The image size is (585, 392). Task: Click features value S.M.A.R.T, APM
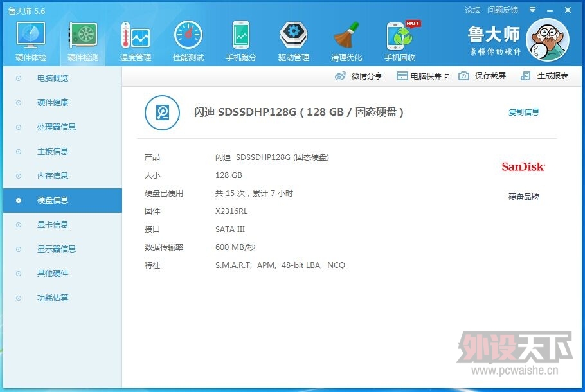pyautogui.click(x=280, y=265)
